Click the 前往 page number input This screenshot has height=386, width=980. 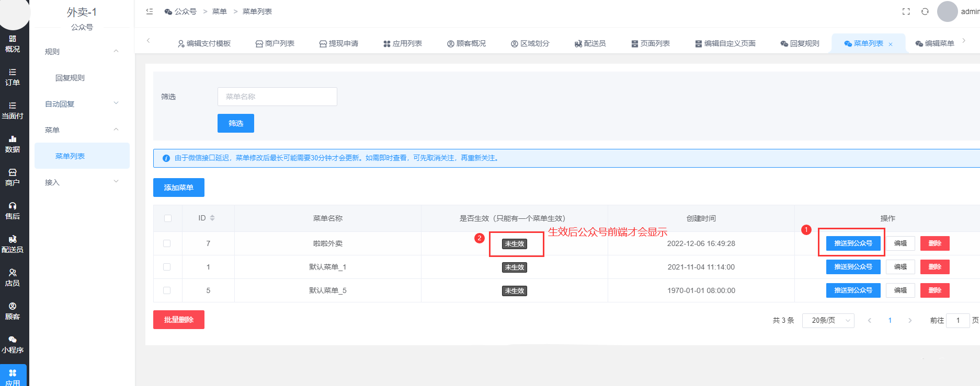958,321
